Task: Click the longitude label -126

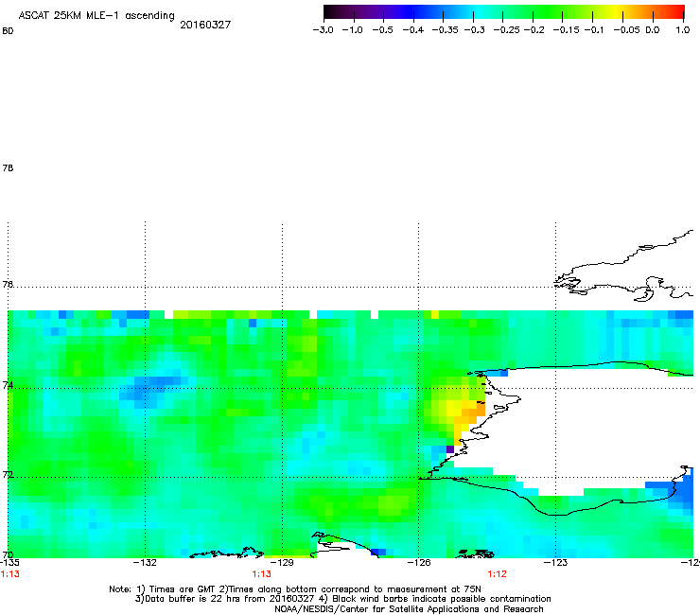Action: point(419,563)
